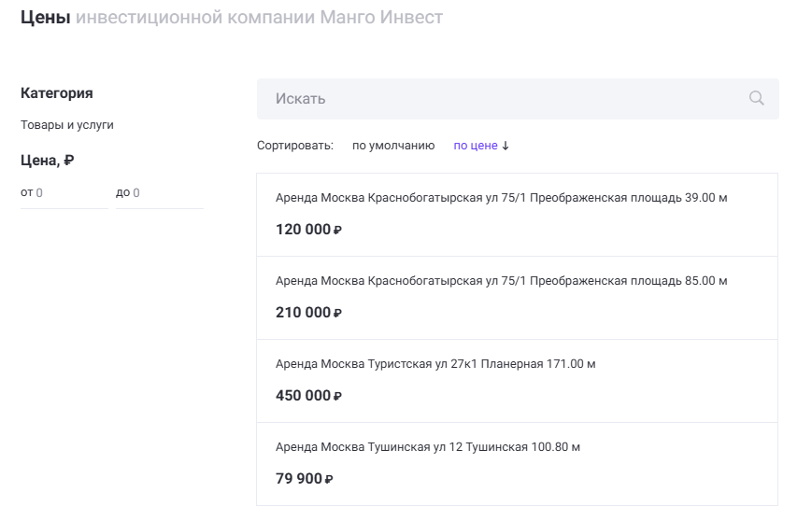The image size is (812, 520).
Task: Open the Краснобогатырская 85.00 м rental listing
Action: click(x=501, y=281)
